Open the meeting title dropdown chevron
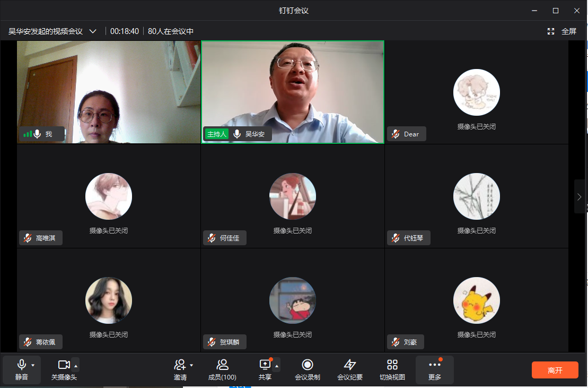Viewport: 588px width, 388px height. [93, 31]
